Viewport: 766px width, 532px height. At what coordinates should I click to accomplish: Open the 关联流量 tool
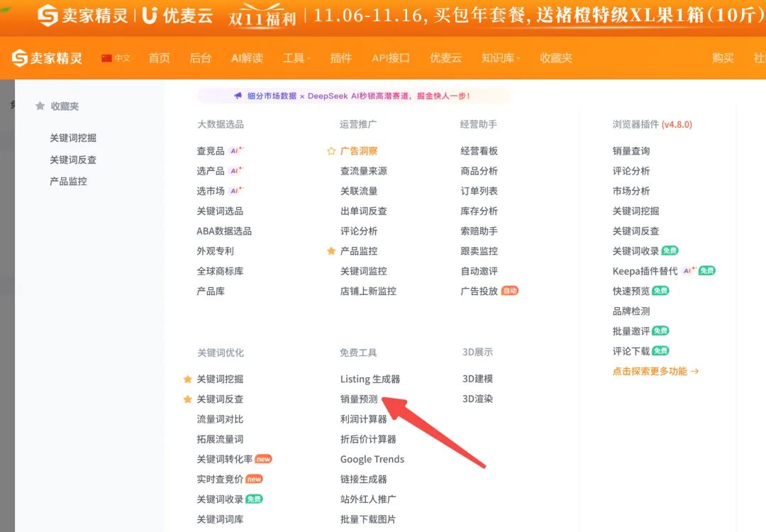pos(359,191)
